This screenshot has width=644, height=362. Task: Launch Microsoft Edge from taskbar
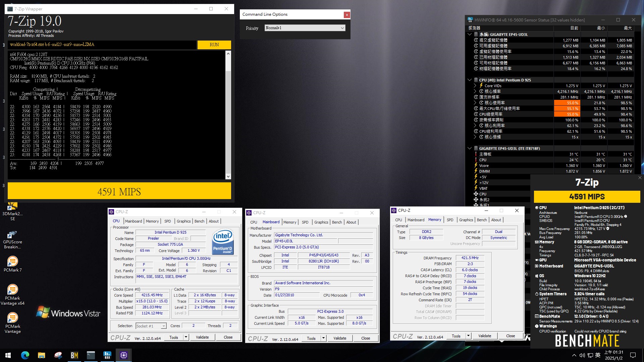[25, 355]
